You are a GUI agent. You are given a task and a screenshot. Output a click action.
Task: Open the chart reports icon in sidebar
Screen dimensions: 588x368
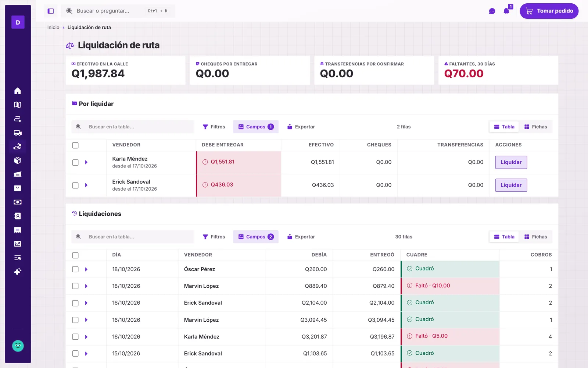[x=18, y=244]
